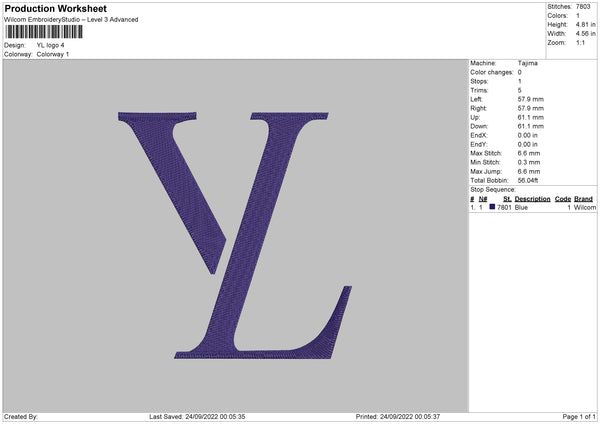
Task: Click the Production Worksheet title
Action: [55, 8]
